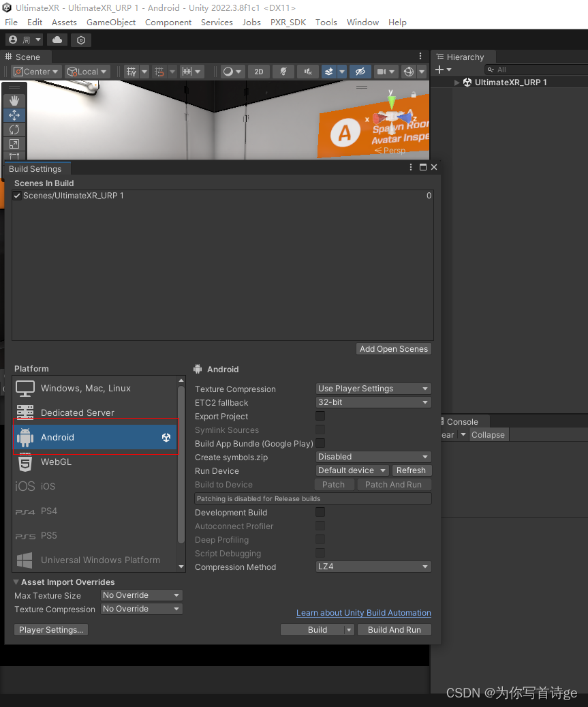Viewport: 588px width, 707px height.
Task: Open Max Texture Size No Override dropdown
Action: click(142, 595)
